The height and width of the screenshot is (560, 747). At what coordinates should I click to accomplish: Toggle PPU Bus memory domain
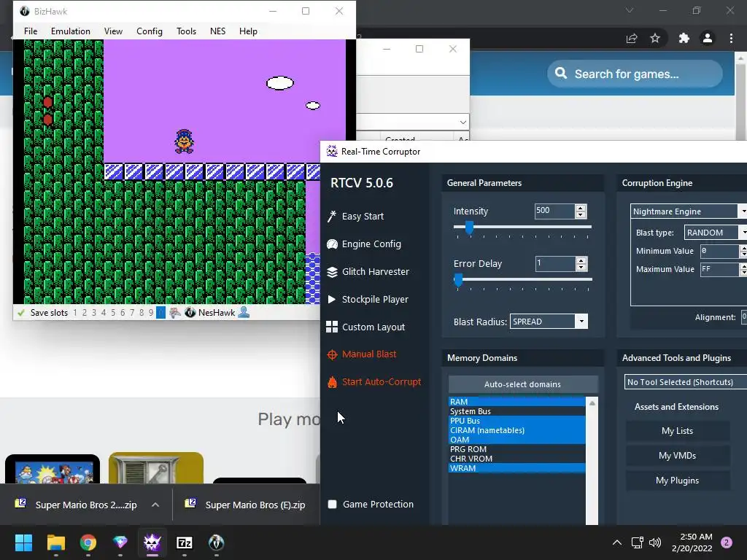517,421
